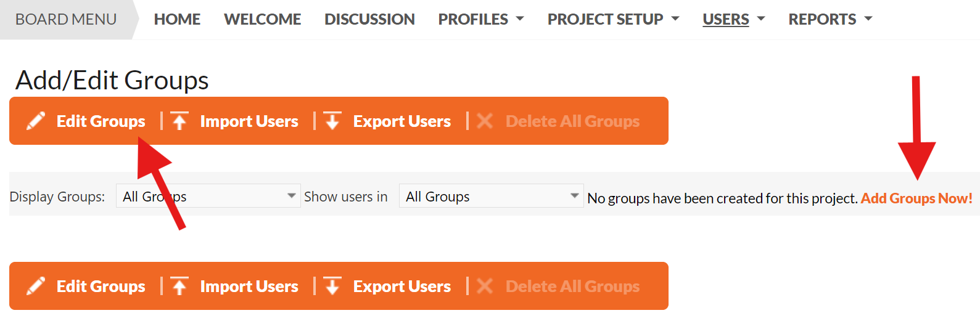Choose Import Users in the top toolbar

tap(249, 121)
